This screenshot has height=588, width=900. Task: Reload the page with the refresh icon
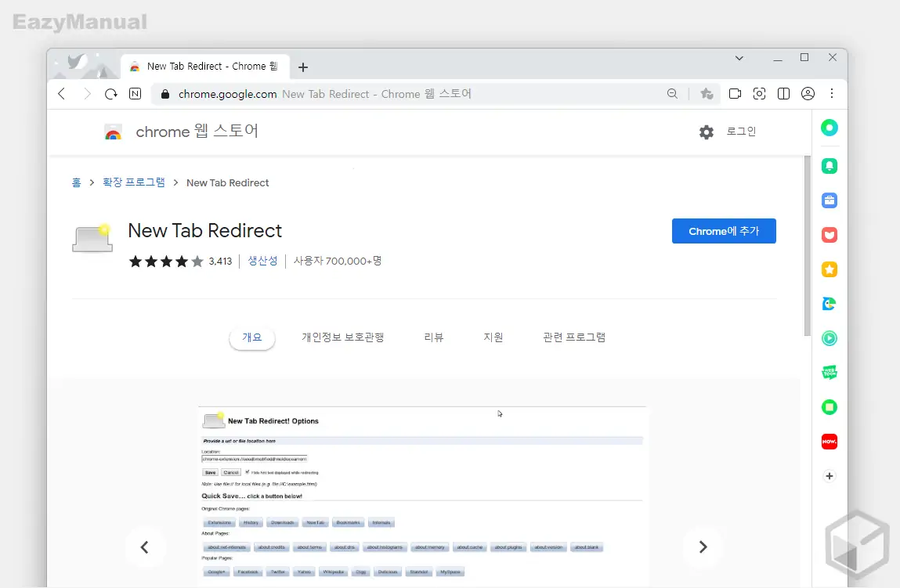pos(110,93)
